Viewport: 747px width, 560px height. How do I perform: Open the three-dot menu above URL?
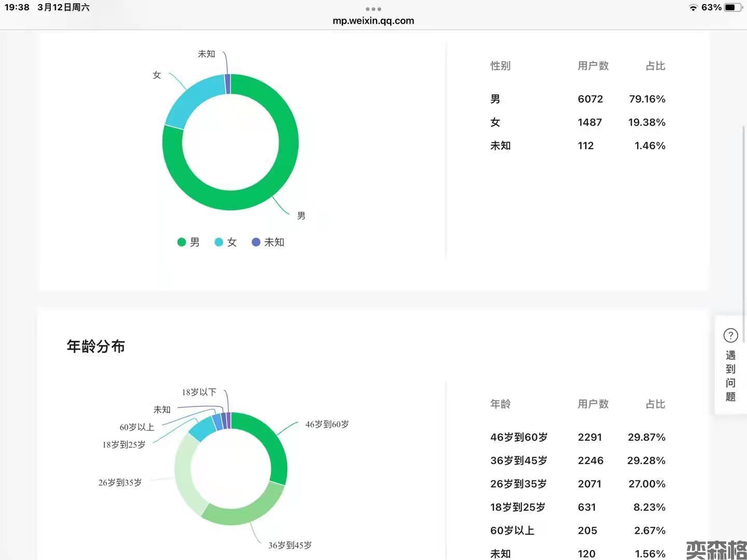[373, 9]
